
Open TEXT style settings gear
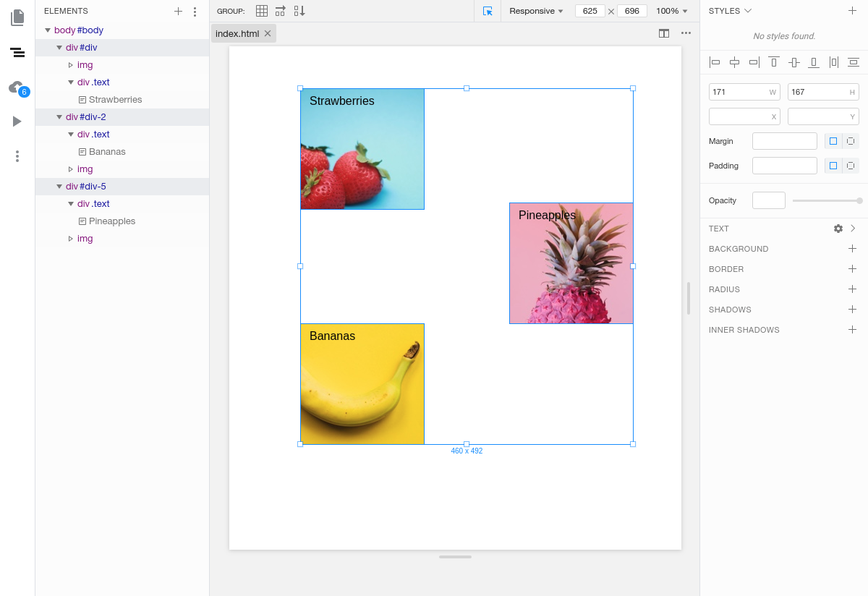[x=838, y=228]
